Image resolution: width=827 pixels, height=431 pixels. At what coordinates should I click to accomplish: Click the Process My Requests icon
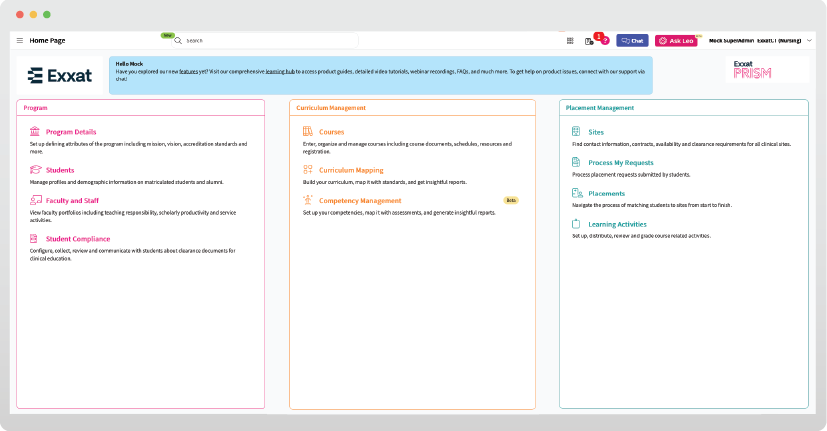click(x=576, y=162)
